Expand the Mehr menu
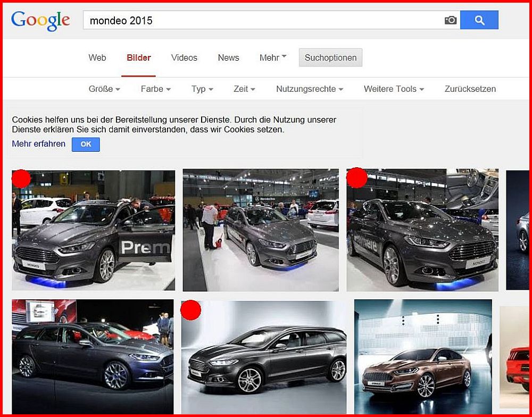 (273, 58)
